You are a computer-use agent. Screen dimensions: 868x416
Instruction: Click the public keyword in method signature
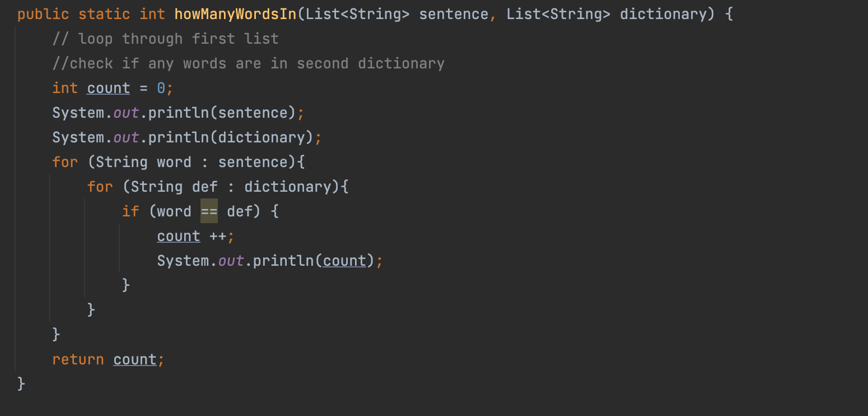pos(43,14)
